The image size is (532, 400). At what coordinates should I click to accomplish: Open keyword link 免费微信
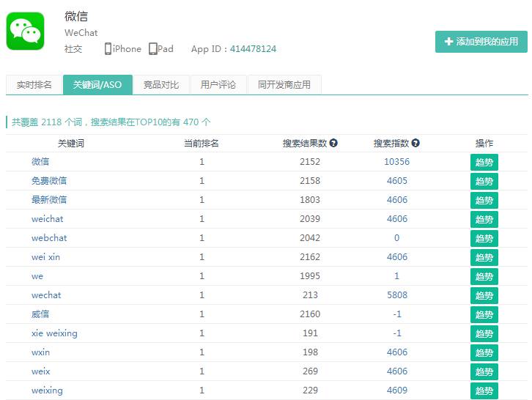pos(49,180)
